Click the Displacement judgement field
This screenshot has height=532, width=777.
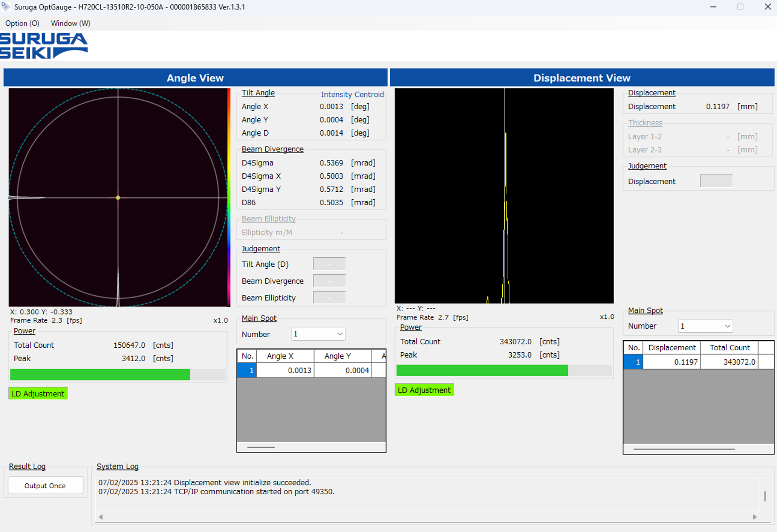716,181
